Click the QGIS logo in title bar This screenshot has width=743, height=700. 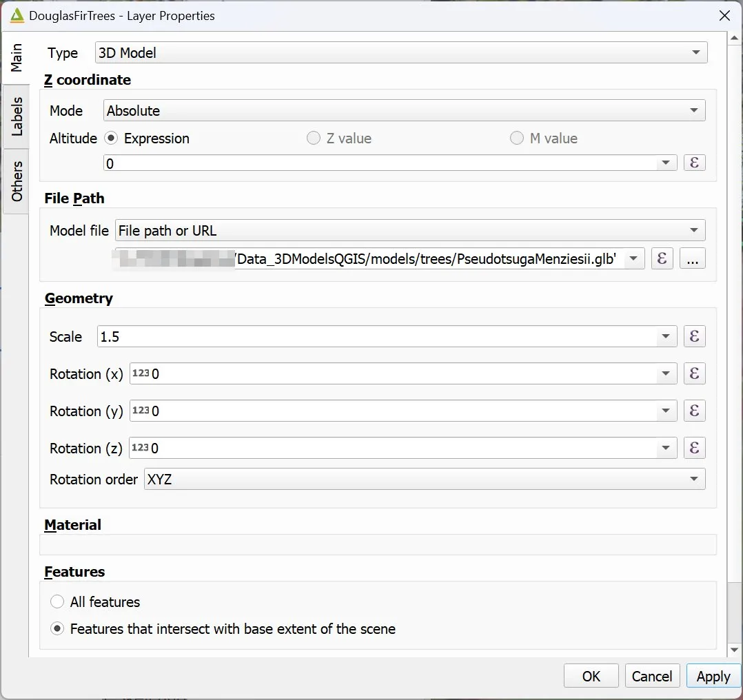[17, 16]
